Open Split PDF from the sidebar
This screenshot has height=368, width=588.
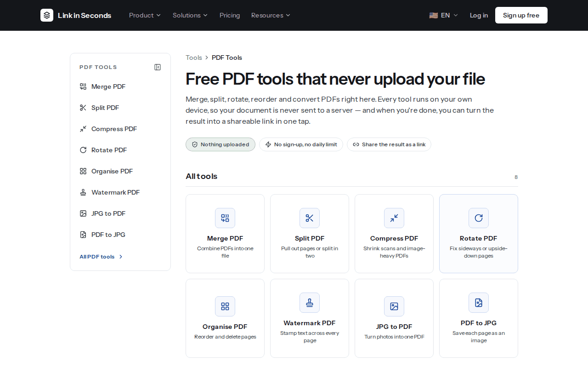[x=120, y=108]
